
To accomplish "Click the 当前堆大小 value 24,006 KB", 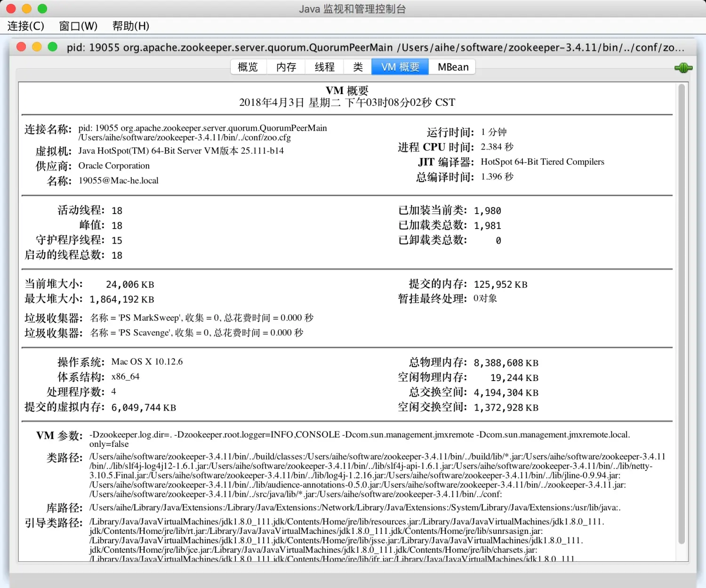I will click(x=130, y=285).
